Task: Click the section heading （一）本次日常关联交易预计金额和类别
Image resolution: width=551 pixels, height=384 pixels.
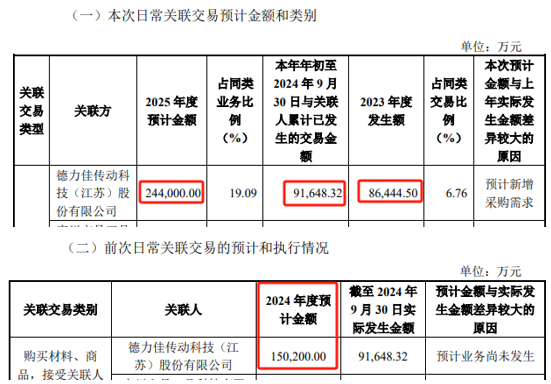Action: (193, 16)
